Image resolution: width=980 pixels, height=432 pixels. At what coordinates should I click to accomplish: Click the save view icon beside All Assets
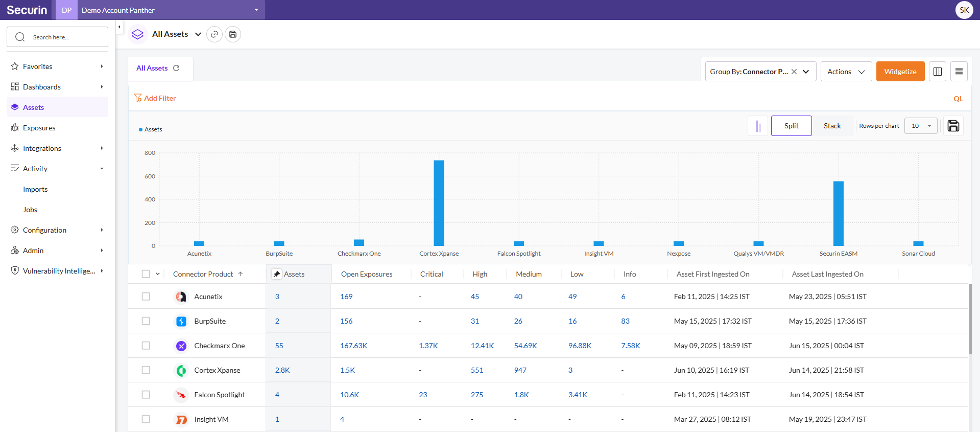pos(233,34)
